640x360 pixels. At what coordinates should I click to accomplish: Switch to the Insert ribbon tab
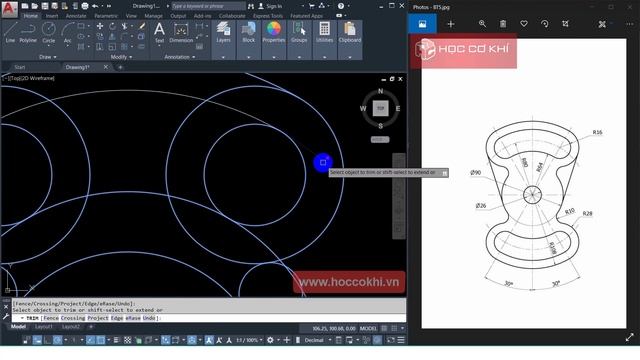click(x=52, y=16)
